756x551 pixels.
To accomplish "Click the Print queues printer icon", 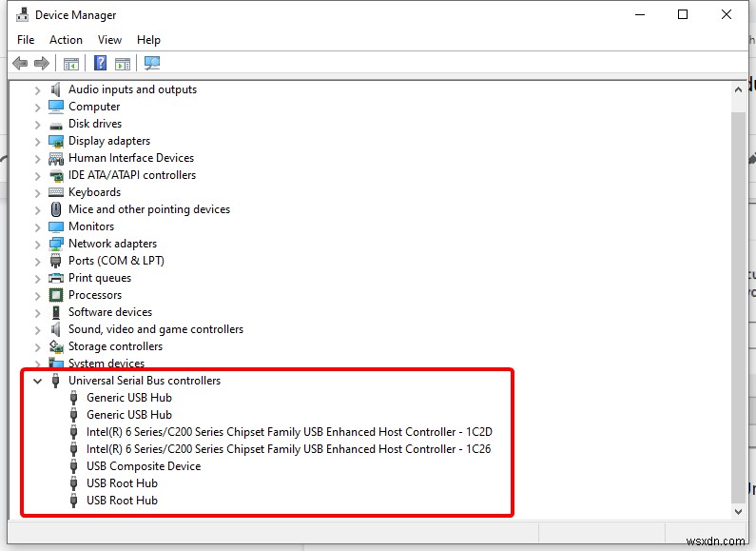I will (56, 278).
